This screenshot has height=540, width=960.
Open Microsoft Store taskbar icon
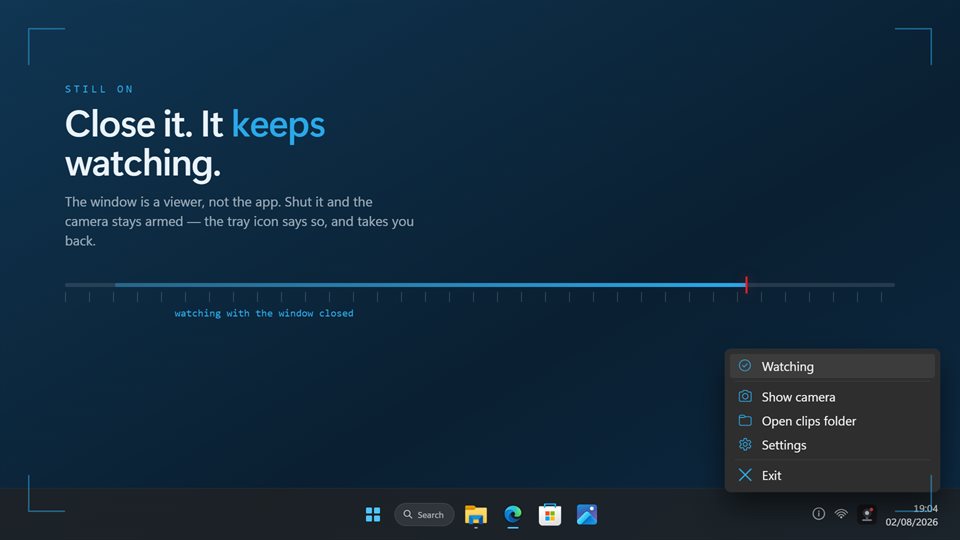click(x=550, y=515)
